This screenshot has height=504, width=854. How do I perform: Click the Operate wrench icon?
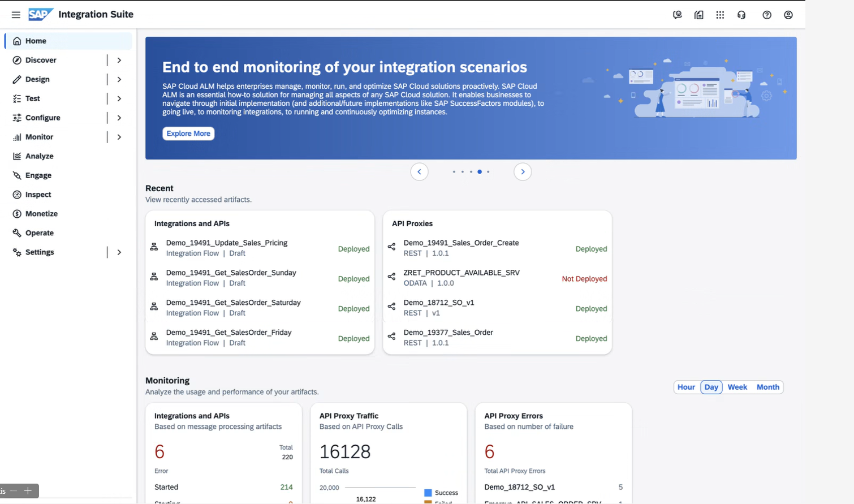(x=17, y=233)
